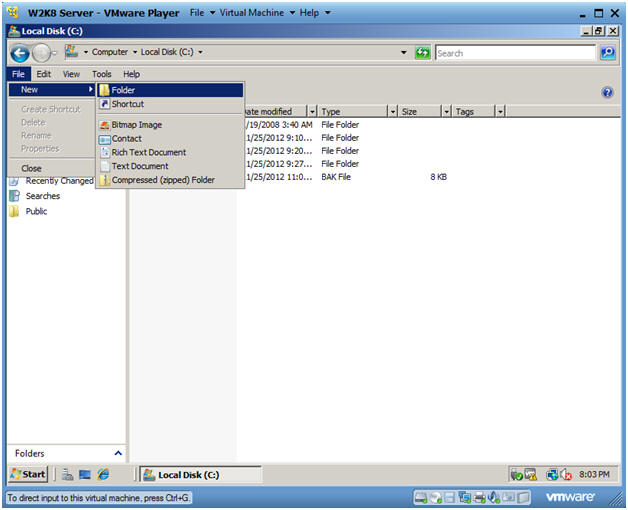Screen dimensions: 628x510
Task: Click the BAK File row type text
Action: click(x=336, y=177)
